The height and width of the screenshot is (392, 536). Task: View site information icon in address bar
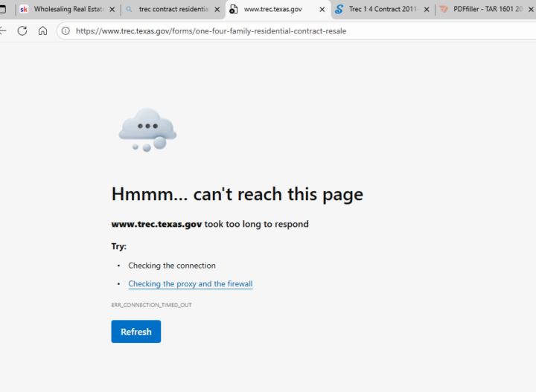click(x=66, y=31)
